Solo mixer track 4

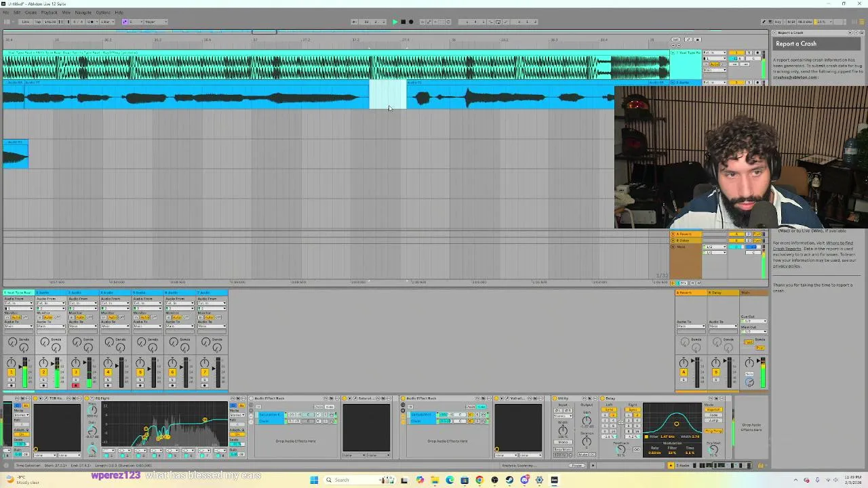tap(108, 380)
